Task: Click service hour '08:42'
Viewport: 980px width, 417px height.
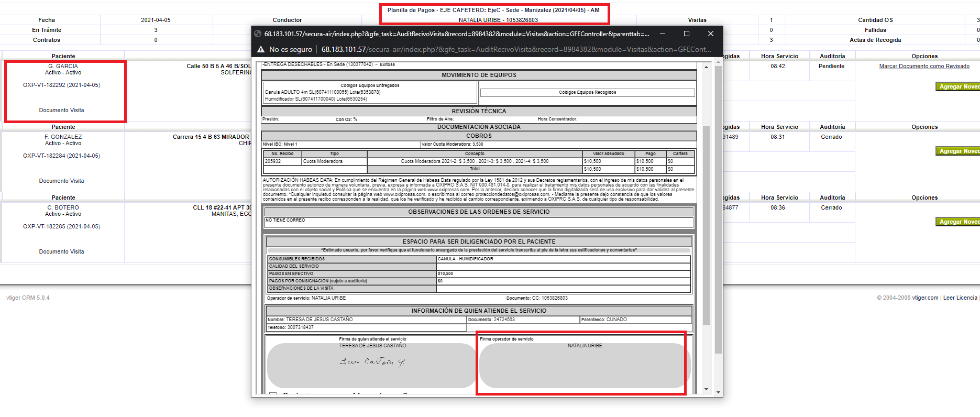Action: [x=778, y=66]
